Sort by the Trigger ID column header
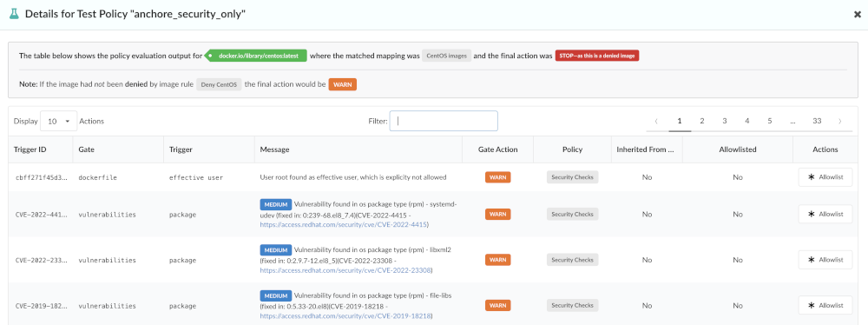 29,149
